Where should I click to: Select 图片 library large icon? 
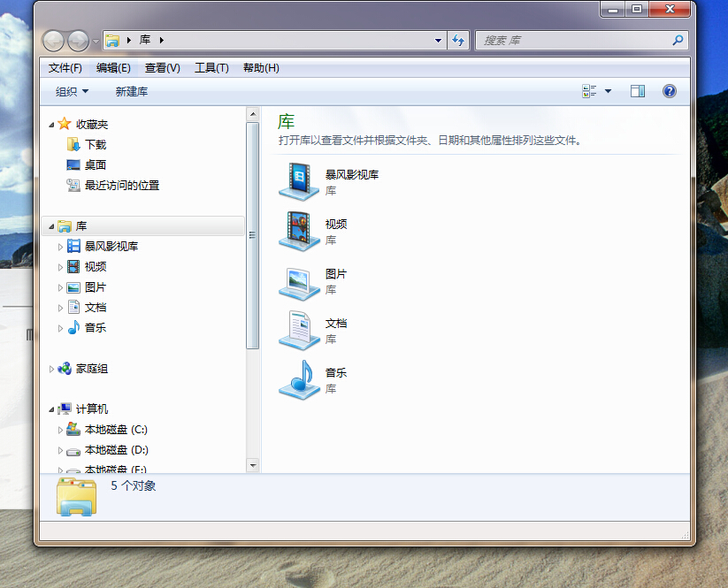[x=299, y=284]
